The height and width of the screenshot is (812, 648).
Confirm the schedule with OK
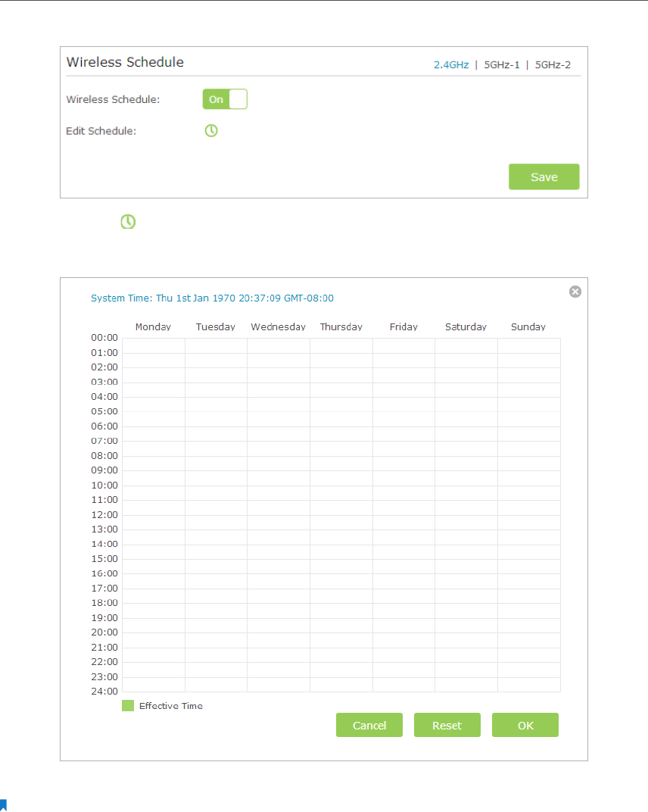coord(525,725)
